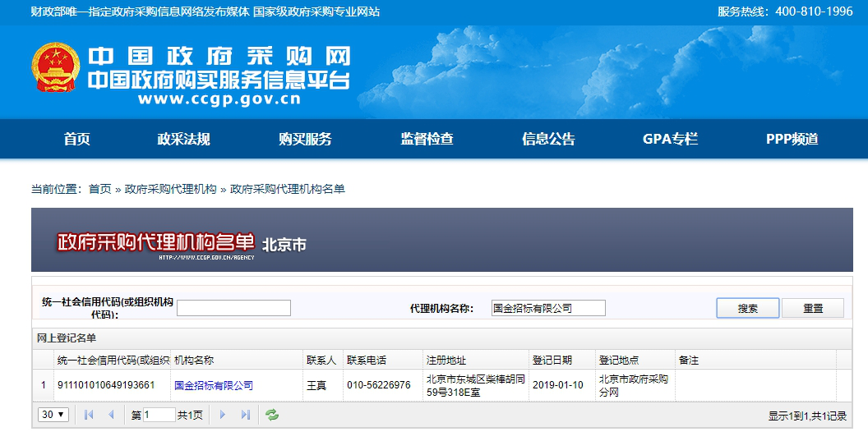
Task: Focus the 统一社会信用代码 input field
Action: (233, 308)
